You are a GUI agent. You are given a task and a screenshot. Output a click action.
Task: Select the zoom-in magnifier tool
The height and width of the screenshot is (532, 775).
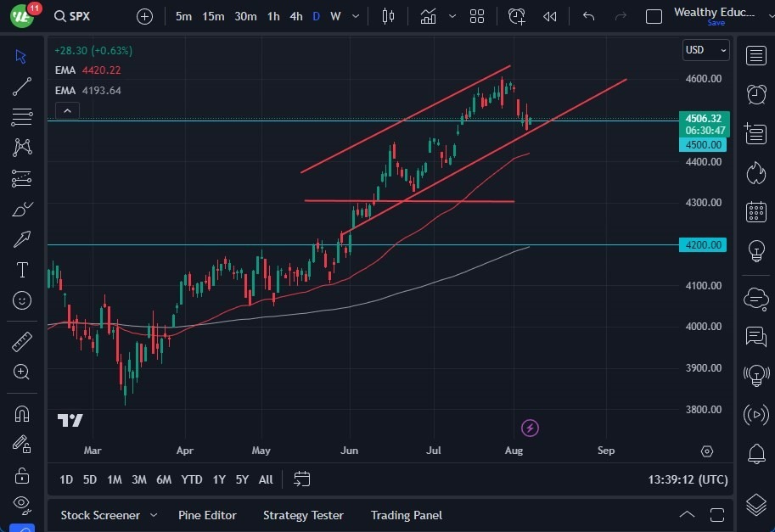[x=22, y=372]
